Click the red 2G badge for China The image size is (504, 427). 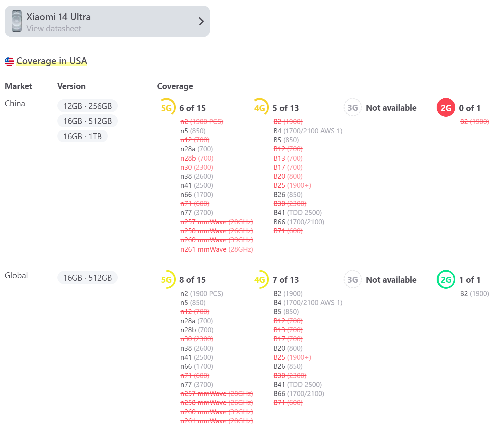click(446, 108)
